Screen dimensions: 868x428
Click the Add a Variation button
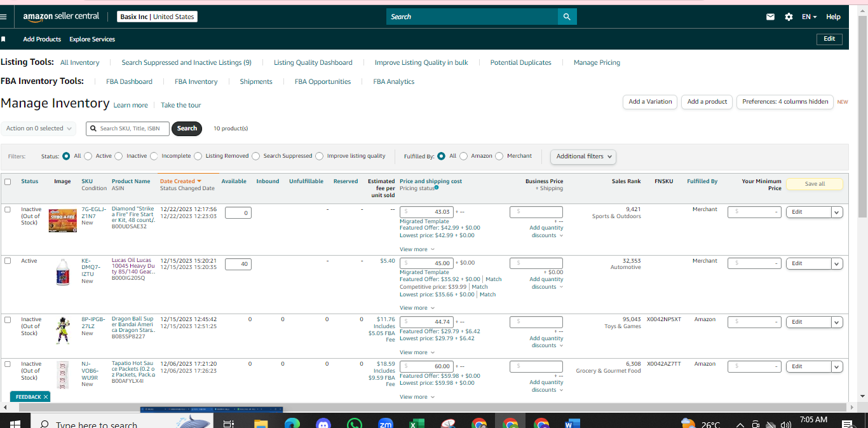[x=650, y=102]
